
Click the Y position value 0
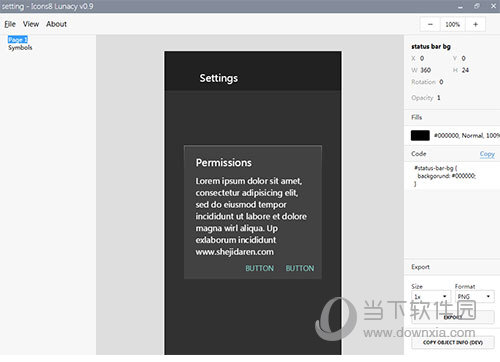[463, 58]
